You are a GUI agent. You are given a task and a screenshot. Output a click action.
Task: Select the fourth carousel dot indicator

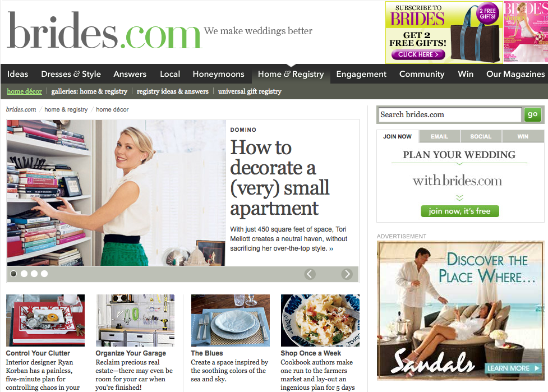pyautogui.click(x=44, y=274)
